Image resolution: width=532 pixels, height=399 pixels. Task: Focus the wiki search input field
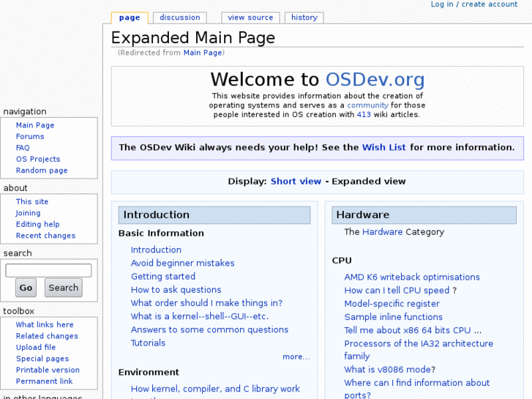pos(48,271)
